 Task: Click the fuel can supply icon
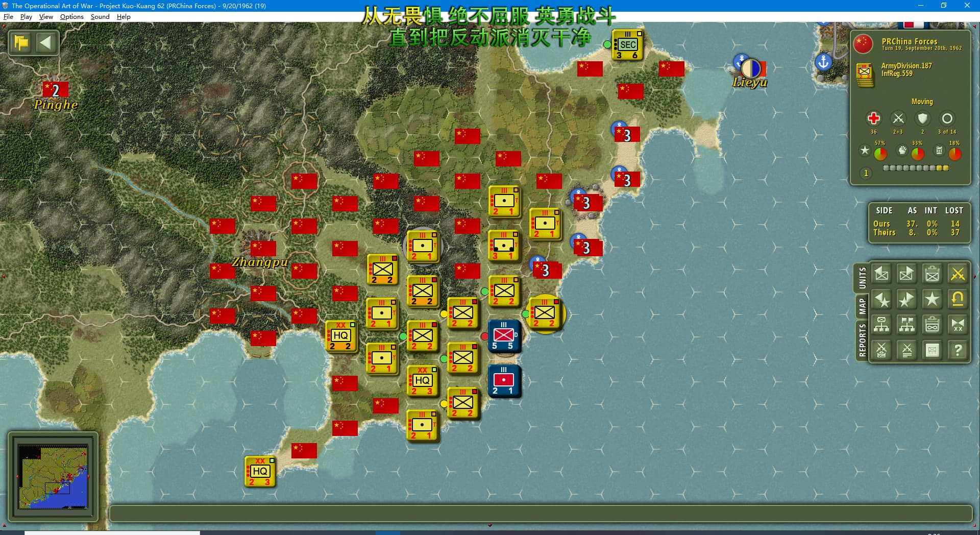(x=939, y=151)
